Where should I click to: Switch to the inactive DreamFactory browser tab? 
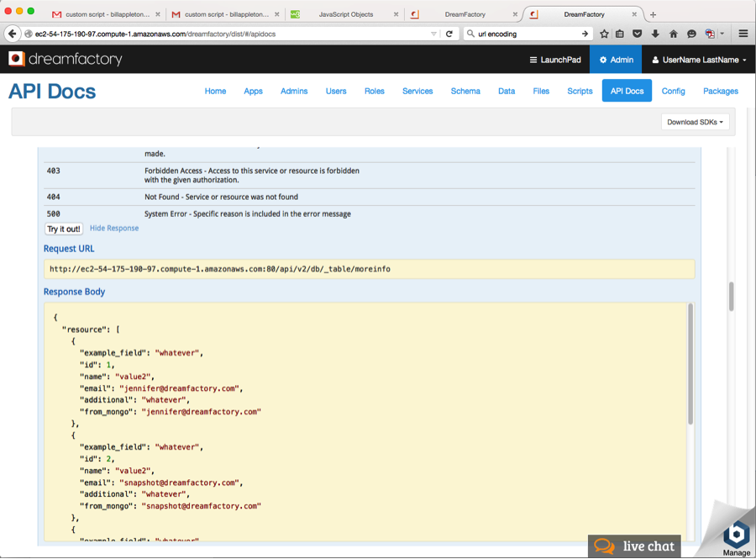tap(465, 14)
